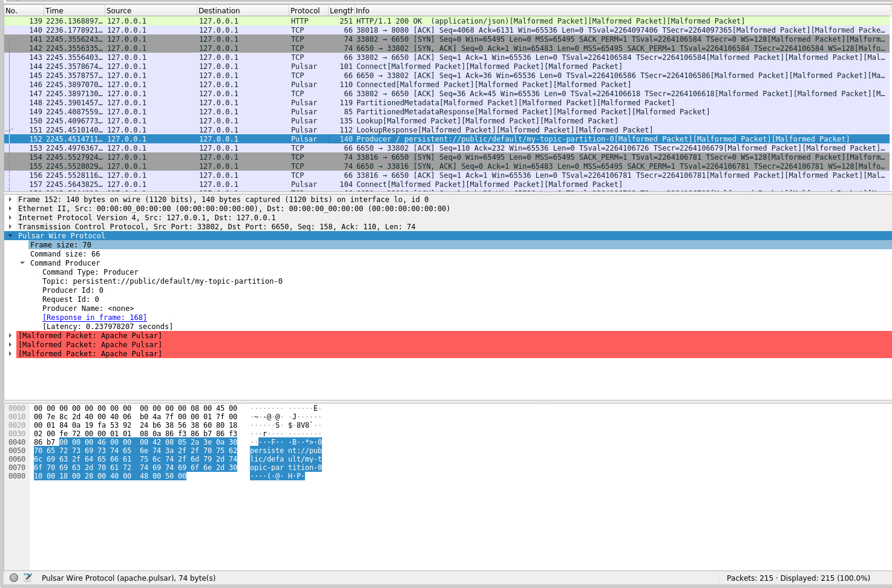Select packet 146 Connected row
This screenshot has height=588, width=892.
pos(447,84)
